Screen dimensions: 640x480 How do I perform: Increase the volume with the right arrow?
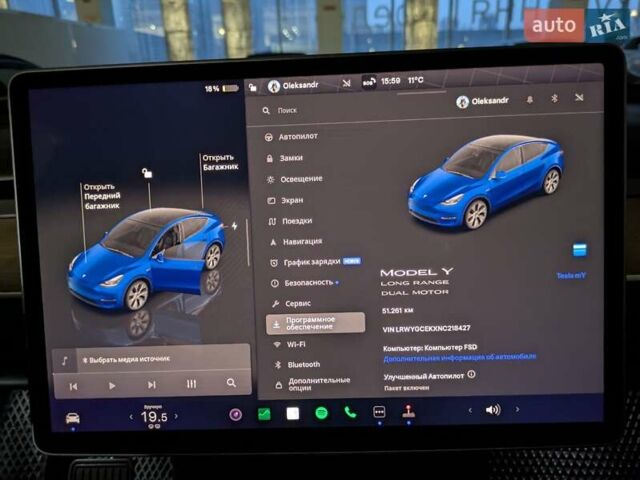click(x=518, y=409)
